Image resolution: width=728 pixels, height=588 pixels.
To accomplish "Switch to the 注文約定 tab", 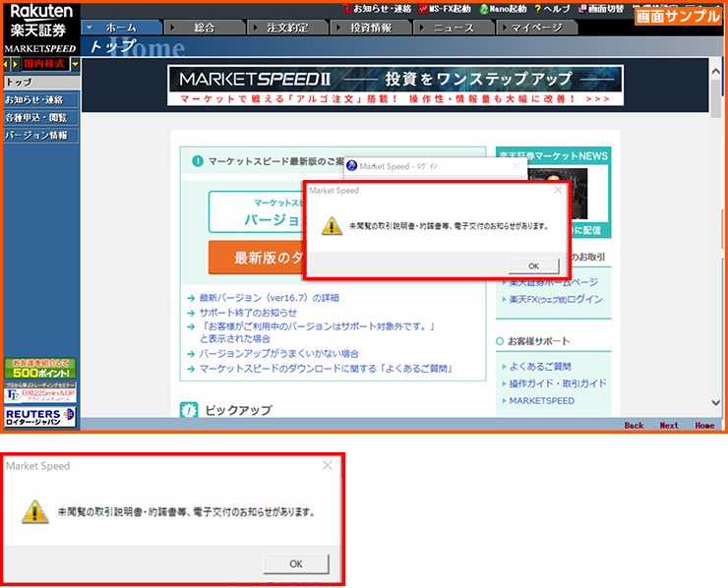I will 287,28.
